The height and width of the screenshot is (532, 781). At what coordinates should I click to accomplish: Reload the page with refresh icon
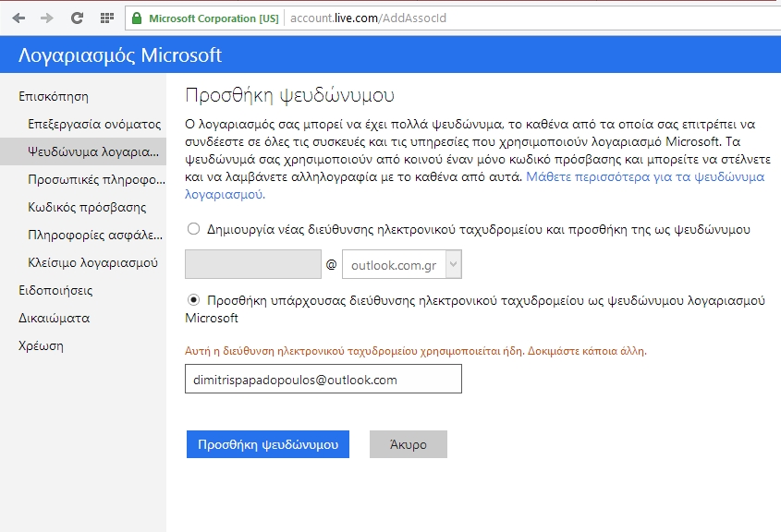coord(77,18)
